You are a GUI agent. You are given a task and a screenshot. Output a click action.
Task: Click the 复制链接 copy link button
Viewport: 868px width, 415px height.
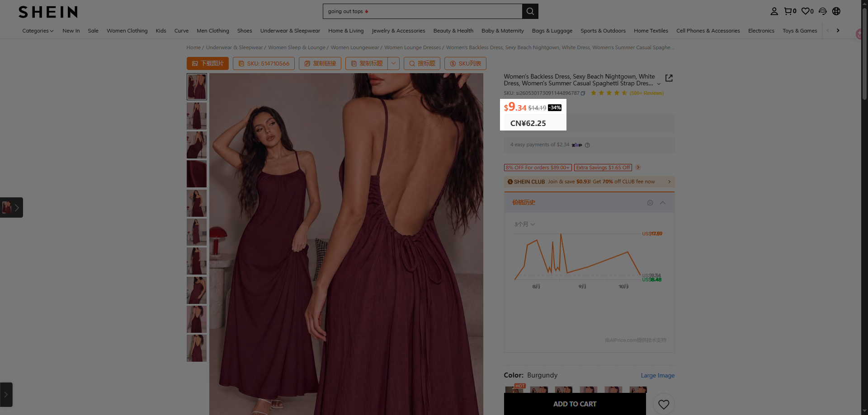(320, 64)
